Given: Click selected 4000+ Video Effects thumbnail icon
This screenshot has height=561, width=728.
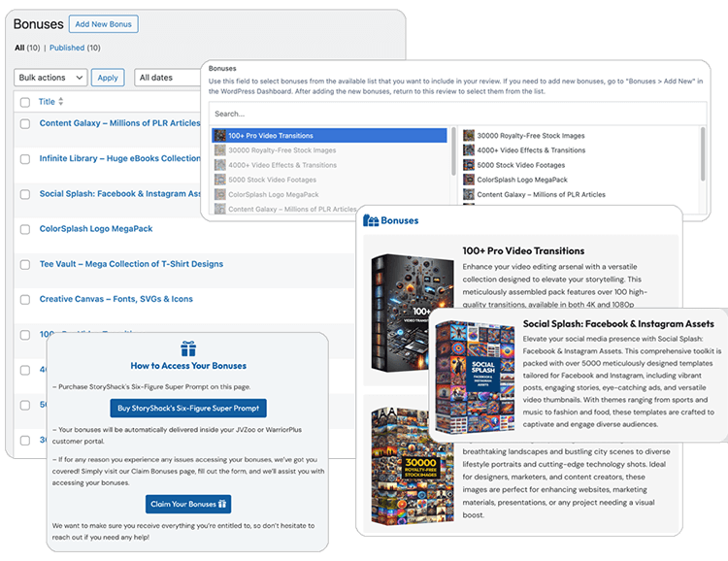Looking at the screenshot, I should pos(469,150).
